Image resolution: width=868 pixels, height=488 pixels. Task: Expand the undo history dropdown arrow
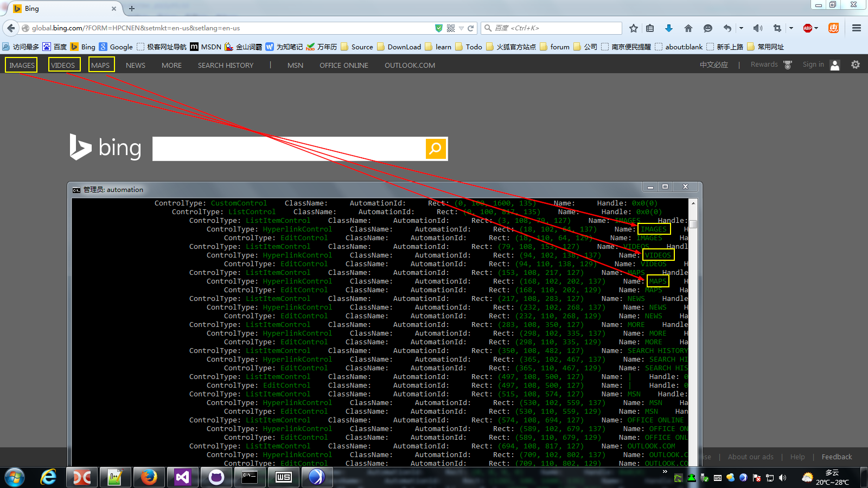[741, 28]
